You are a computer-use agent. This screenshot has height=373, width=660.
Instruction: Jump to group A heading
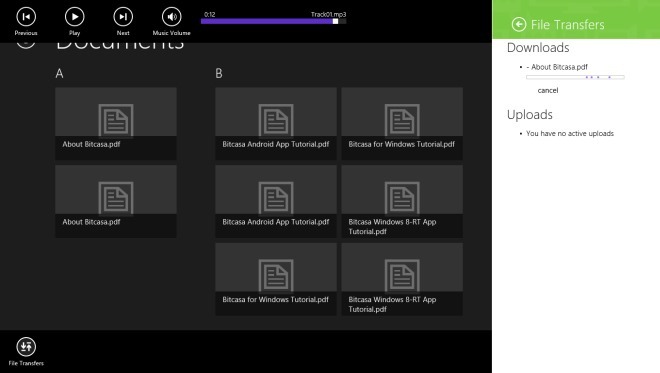pyautogui.click(x=59, y=73)
